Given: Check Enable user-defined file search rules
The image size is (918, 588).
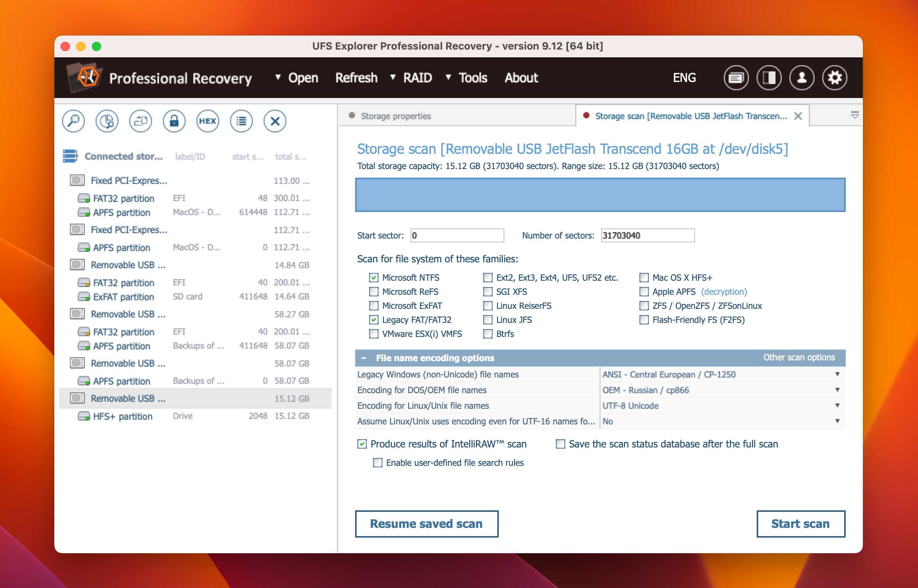Looking at the screenshot, I should [x=378, y=463].
